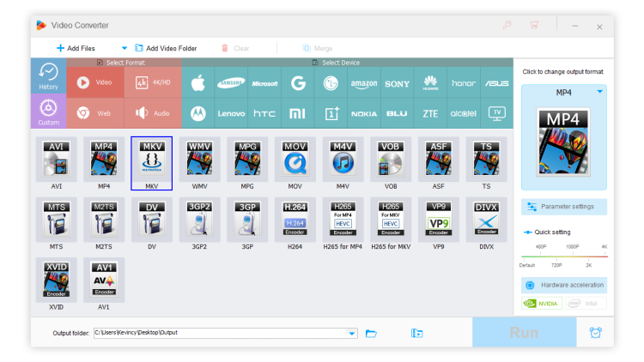Select the VOB disc format icon
This screenshot has width=644, height=362.
[391, 160]
